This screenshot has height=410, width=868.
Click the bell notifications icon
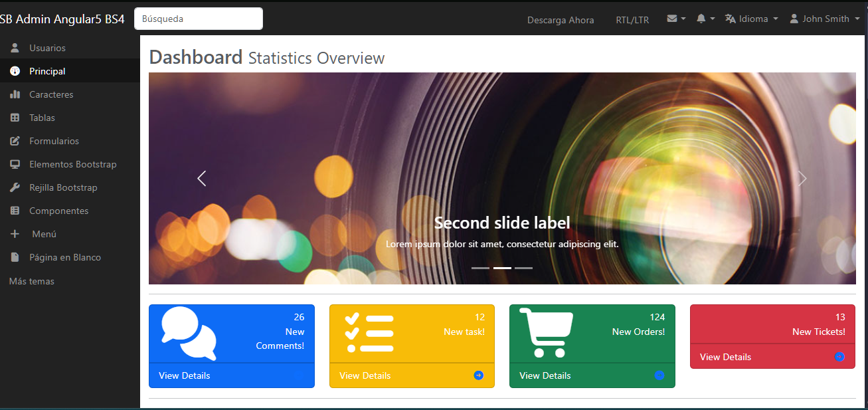[x=701, y=19]
